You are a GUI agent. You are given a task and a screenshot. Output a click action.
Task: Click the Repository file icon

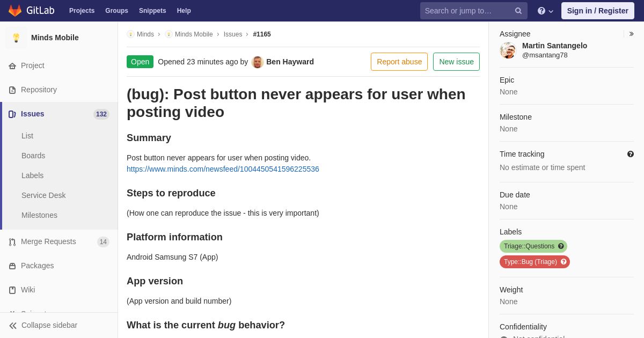pos(12,90)
